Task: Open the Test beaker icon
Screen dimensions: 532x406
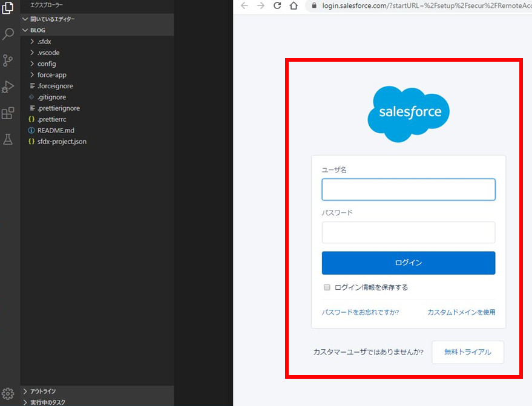Action: tap(8, 139)
